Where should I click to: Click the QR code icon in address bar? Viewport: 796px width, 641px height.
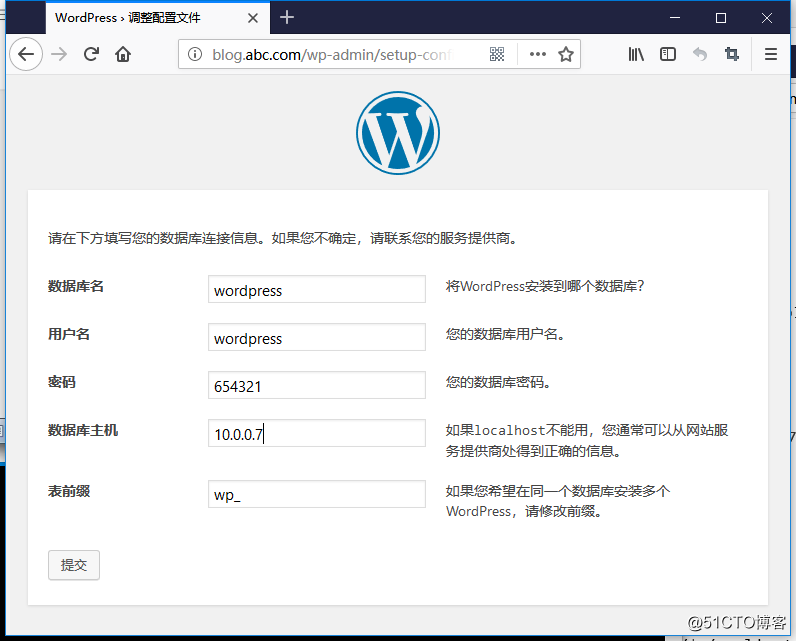tap(497, 54)
